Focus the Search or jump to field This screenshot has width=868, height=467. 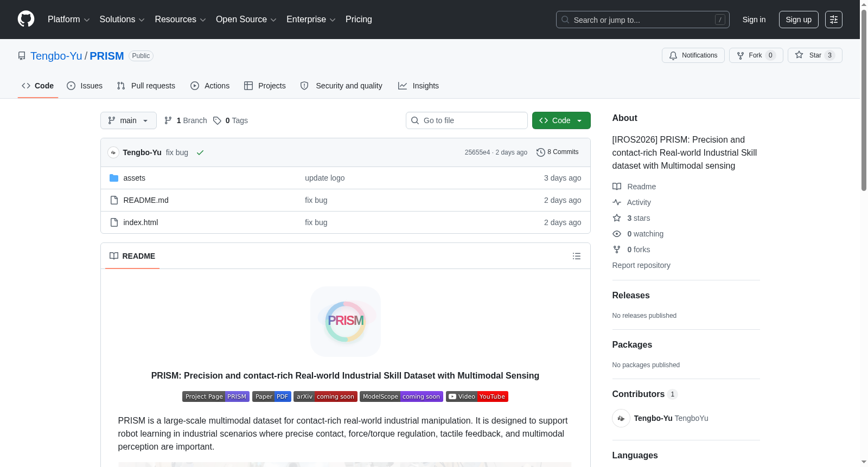pos(643,20)
